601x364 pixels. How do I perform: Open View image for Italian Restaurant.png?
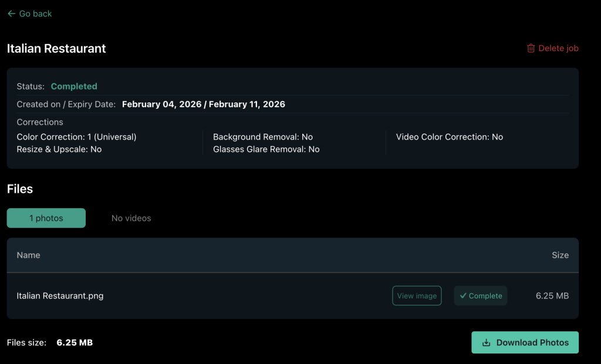pyautogui.click(x=417, y=296)
